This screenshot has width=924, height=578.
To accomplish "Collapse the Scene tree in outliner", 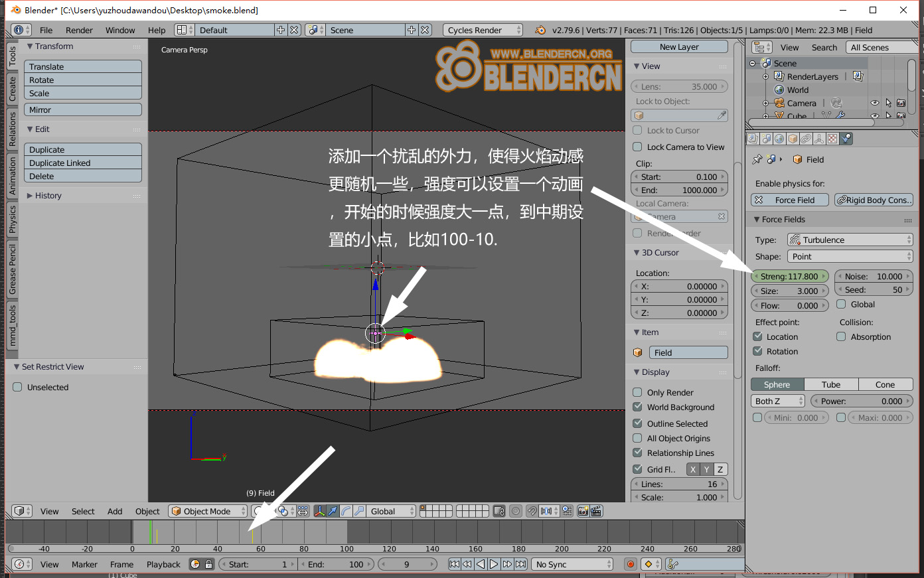I will 752,63.
